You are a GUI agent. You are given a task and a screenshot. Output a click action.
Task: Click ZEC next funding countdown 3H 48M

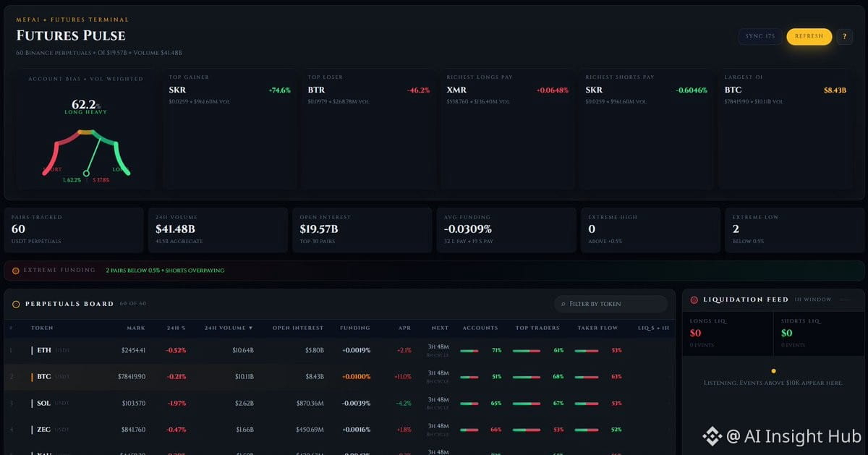click(440, 426)
